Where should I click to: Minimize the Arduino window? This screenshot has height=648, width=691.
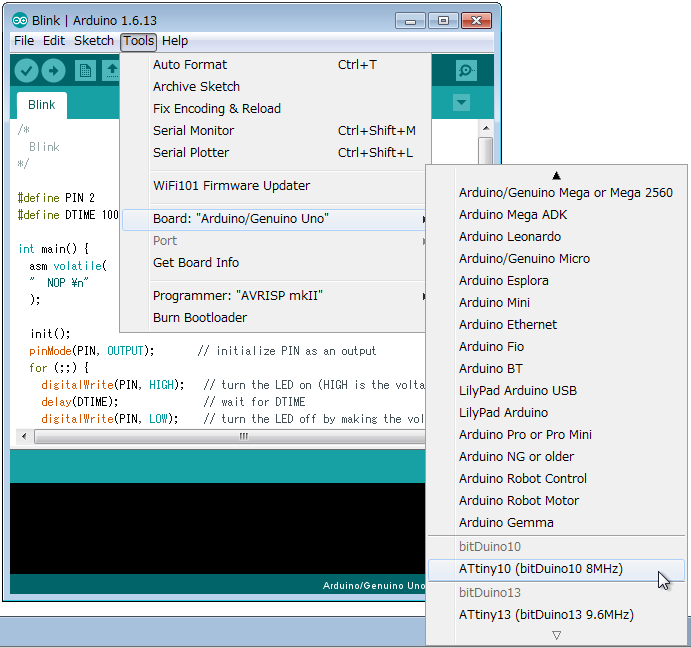click(x=410, y=21)
